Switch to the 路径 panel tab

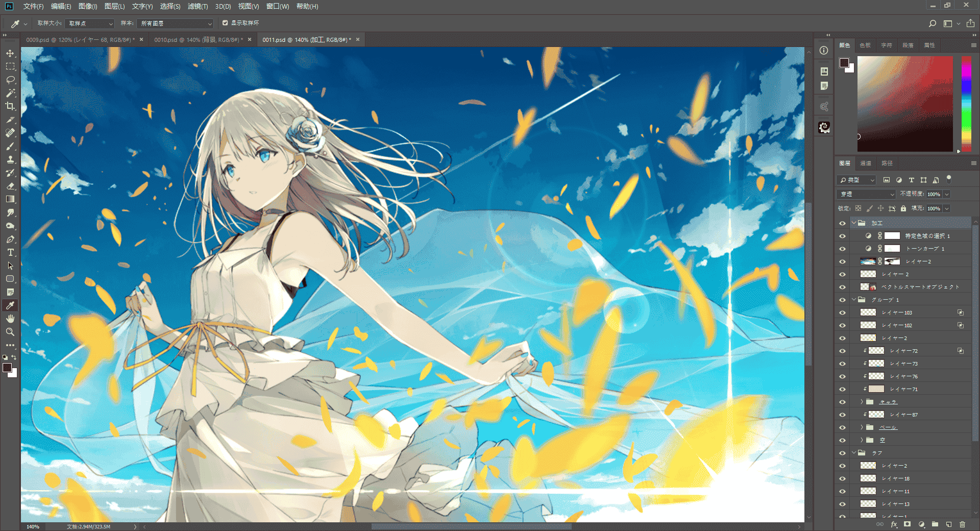887,163
